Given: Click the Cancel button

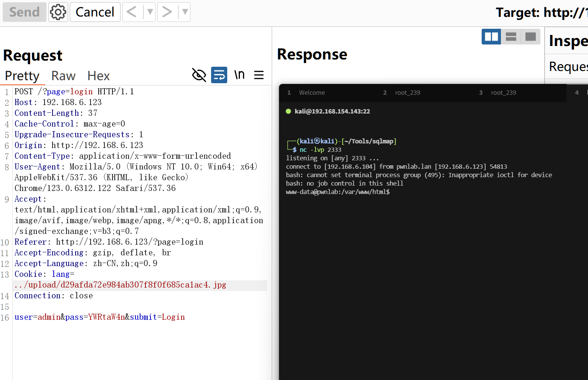Looking at the screenshot, I should (95, 12).
